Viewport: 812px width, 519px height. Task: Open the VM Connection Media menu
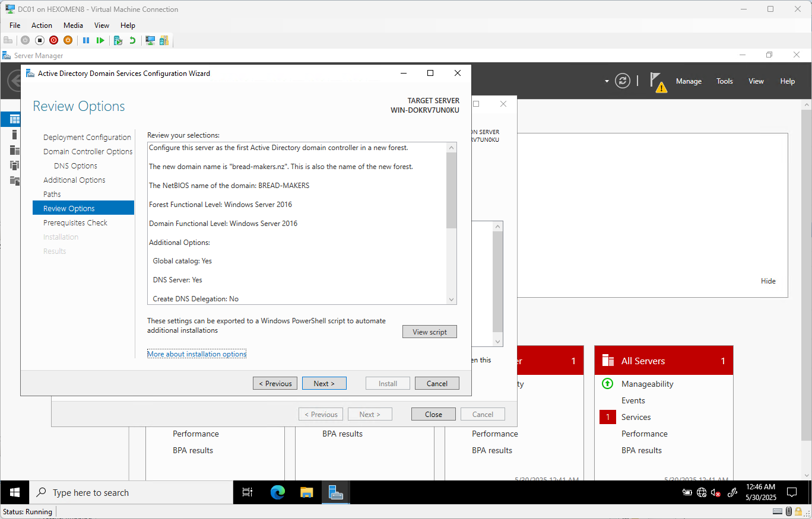pos(74,26)
